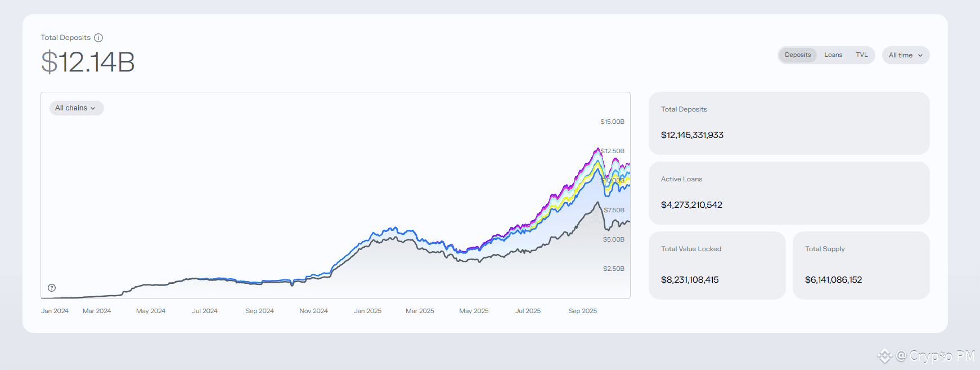Viewport: 980px width, 370px height.
Task: Click the Total Supply card
Action: [x=861, y=265]
